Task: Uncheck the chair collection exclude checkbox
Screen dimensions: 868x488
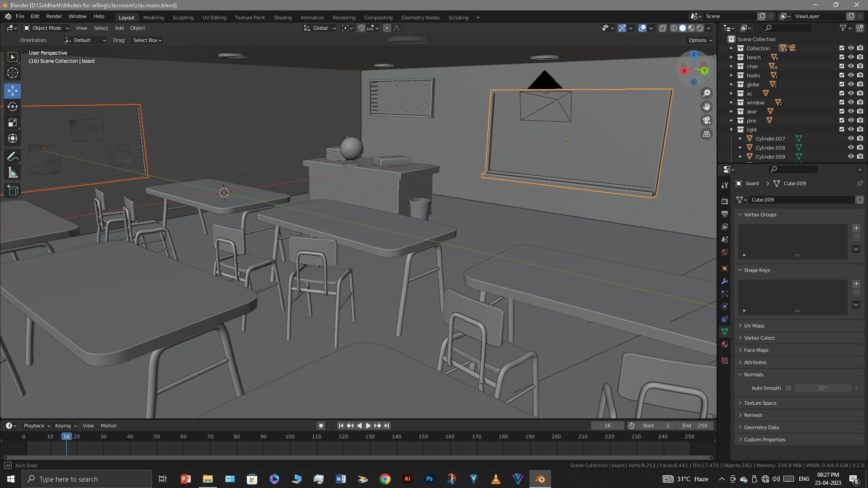Action: (x=841, y=66)
